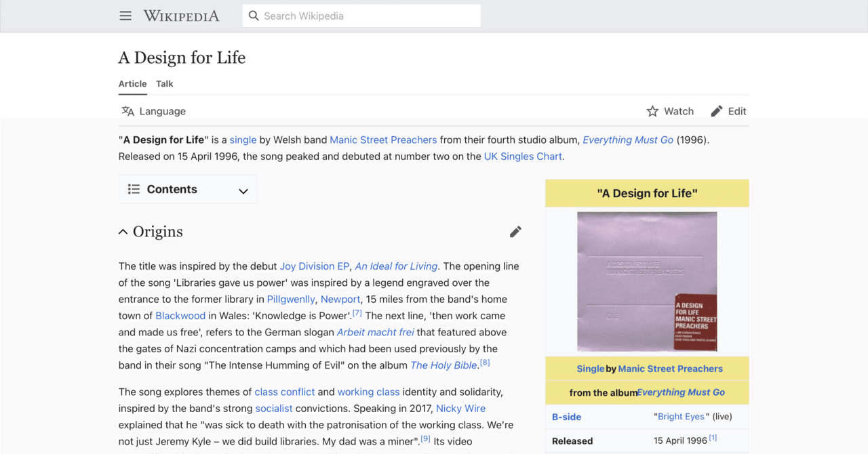
Task: Open the socialist link
Action: click(274, 409)
